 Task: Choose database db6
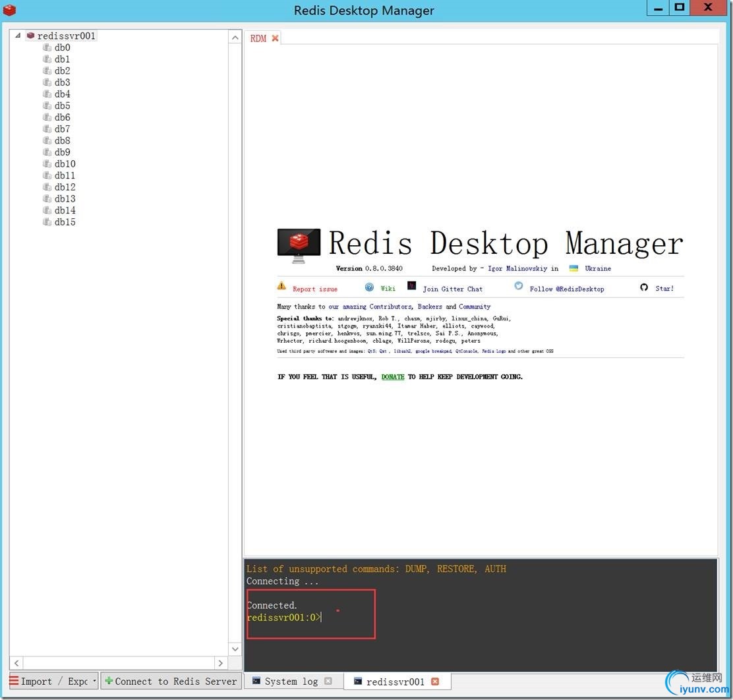(x=62, y=117)
